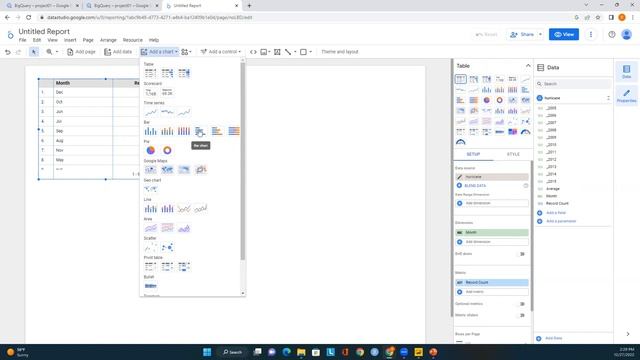The image size is (640, 360).
Task: Click Add data in the toolbar
Action: 118,52
